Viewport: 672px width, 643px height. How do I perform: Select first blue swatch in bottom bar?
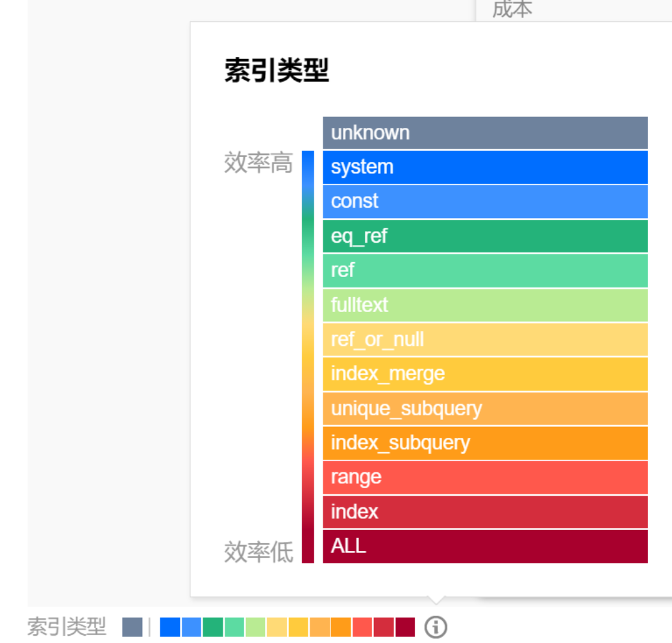169,627
